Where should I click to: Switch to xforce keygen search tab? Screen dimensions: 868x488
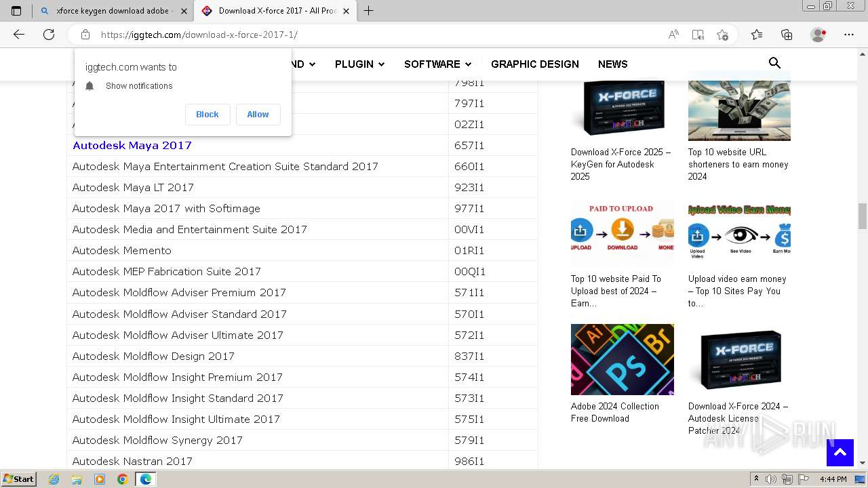113,11
